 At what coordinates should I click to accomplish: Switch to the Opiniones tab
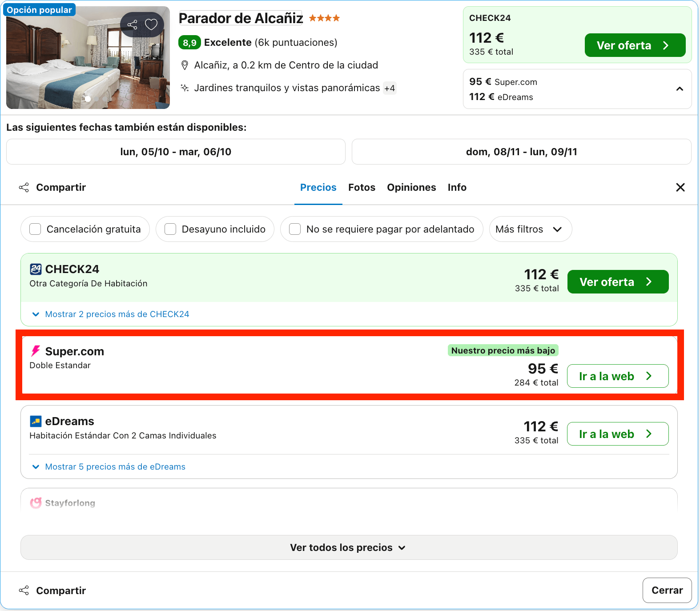point(411,187)
